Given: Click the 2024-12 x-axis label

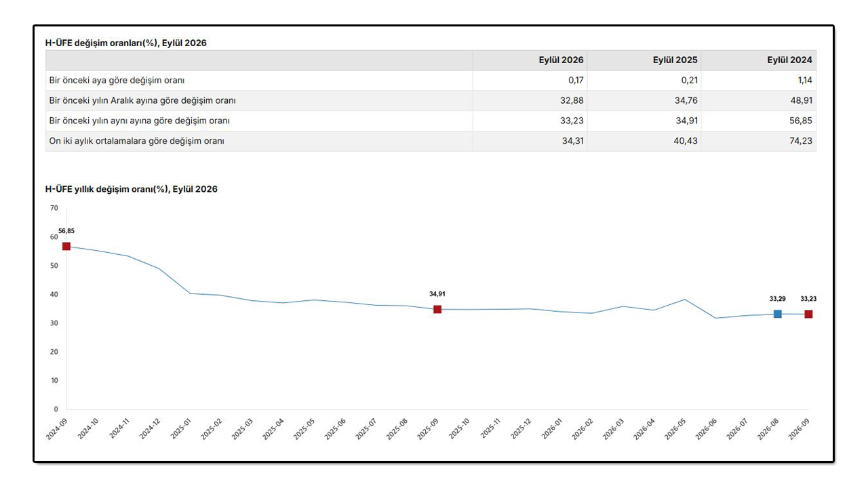Looking at the screenshot, I should point(149,428).
